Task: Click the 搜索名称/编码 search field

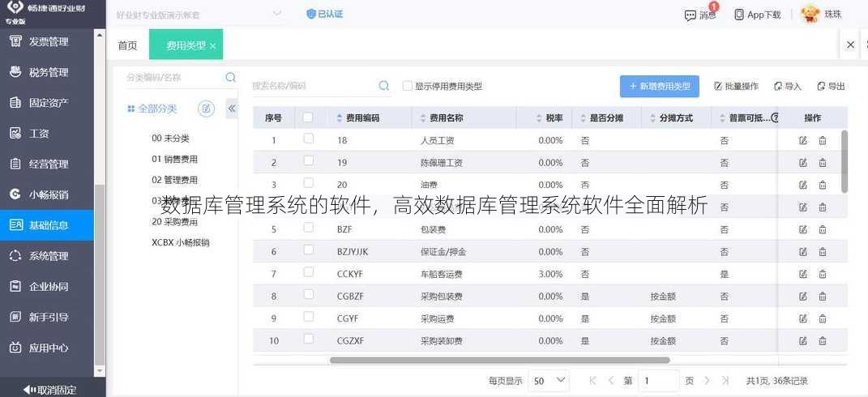Action: pos(314,86)
